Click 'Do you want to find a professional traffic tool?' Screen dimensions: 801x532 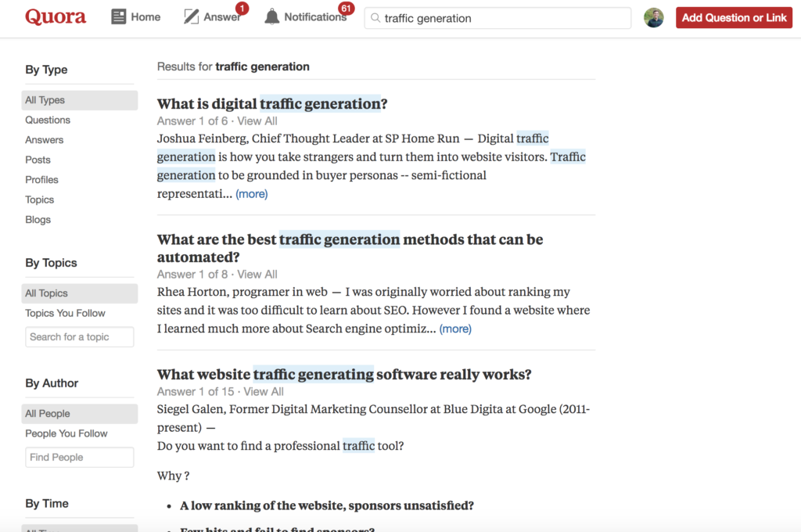281,446
